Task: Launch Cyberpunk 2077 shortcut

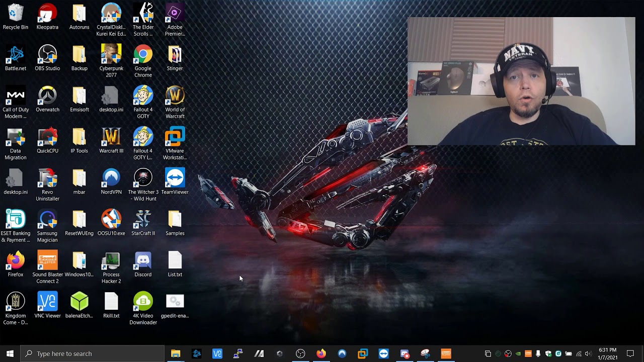Action: [111, 61]
